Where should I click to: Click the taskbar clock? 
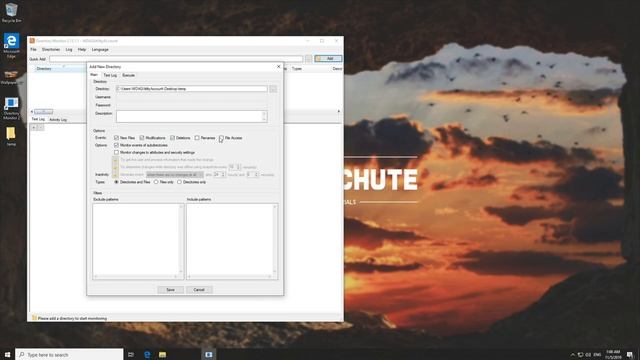(613, 354)
